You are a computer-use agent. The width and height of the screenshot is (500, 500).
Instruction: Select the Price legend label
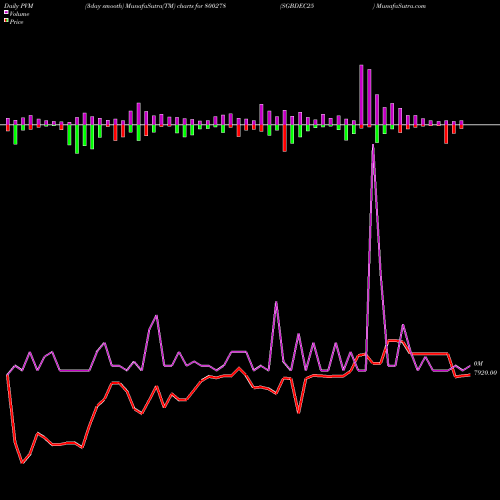16,22
